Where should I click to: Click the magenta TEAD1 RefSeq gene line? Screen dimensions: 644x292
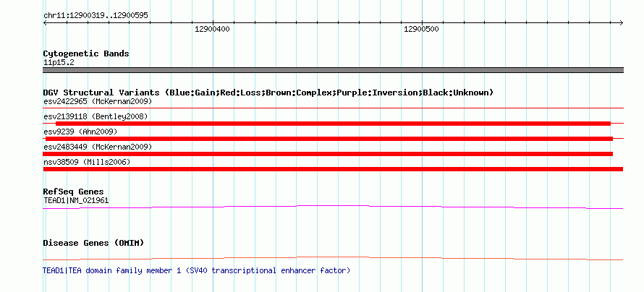click(x=333, y=207)
